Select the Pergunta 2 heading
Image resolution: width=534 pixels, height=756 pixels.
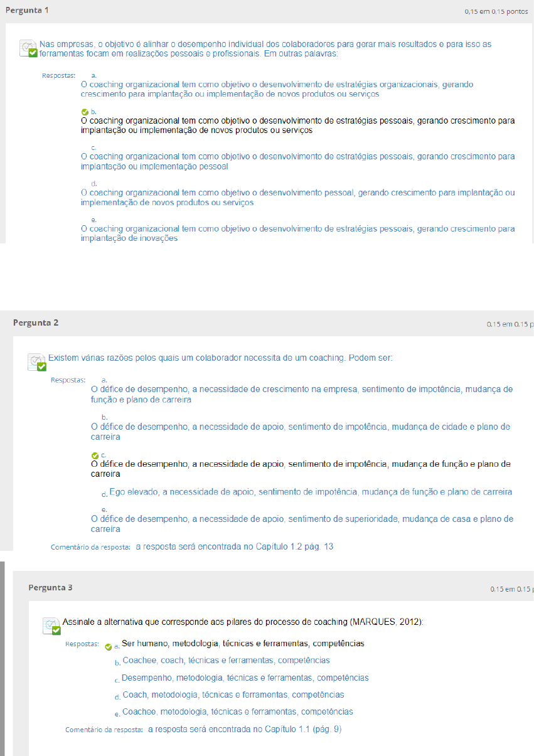[36, 322]
